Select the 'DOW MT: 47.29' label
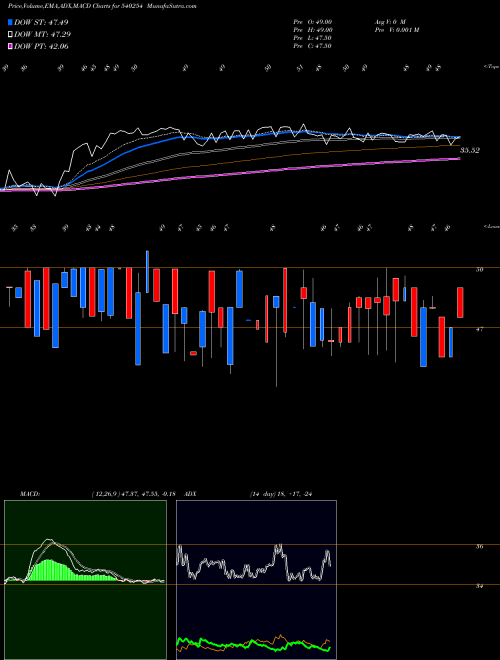This screenshot has width=500, height=660. click(x=43, y=35)
